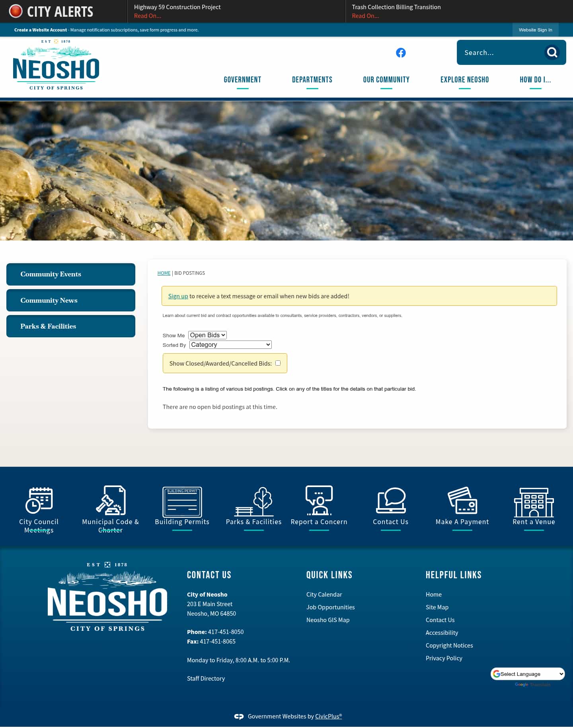Click the footer Contact Us helpful link
Screen dimensions: 573x728
click(440, 620)
